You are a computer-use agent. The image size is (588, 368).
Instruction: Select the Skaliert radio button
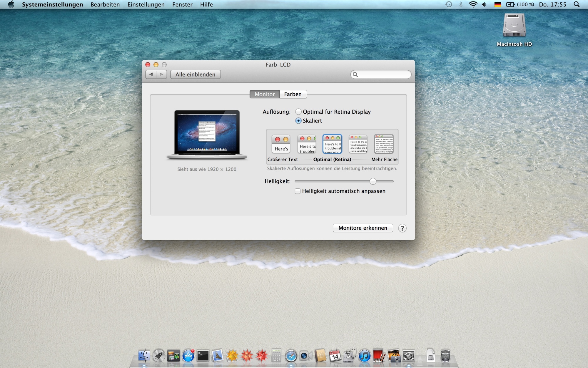pos(298,121)
